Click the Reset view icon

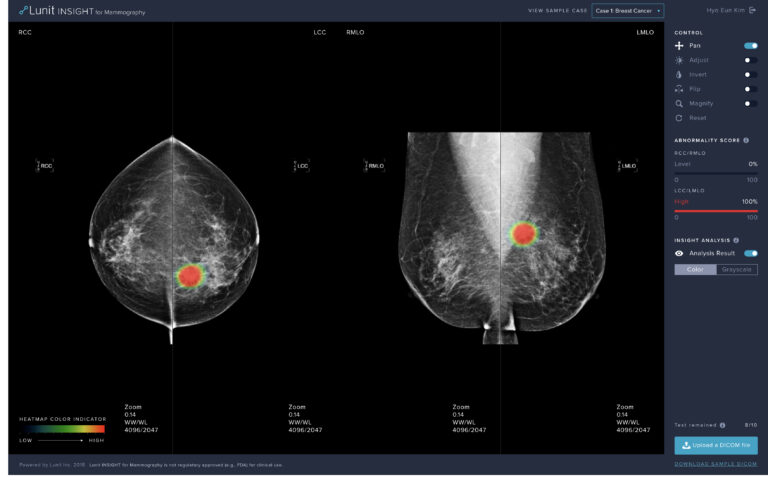tap(680, 118)
